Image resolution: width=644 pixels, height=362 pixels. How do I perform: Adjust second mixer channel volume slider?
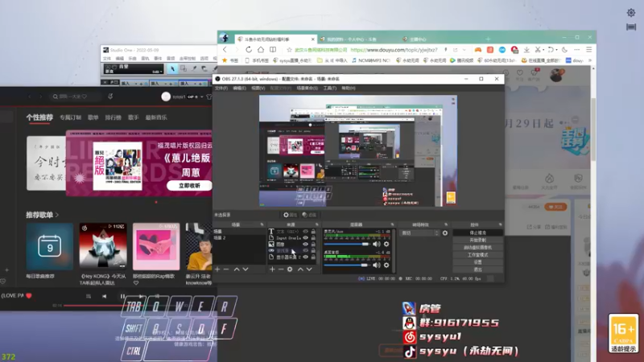click(x=347, y=265)
